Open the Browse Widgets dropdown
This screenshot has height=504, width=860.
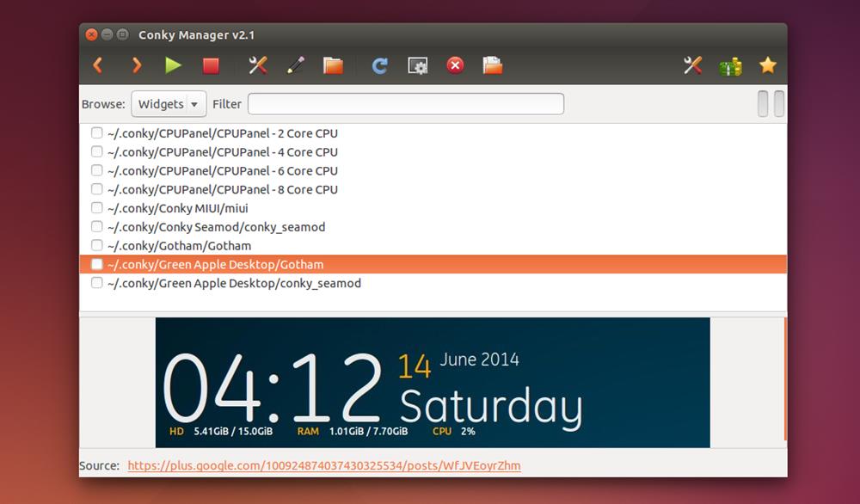[169, 104]
